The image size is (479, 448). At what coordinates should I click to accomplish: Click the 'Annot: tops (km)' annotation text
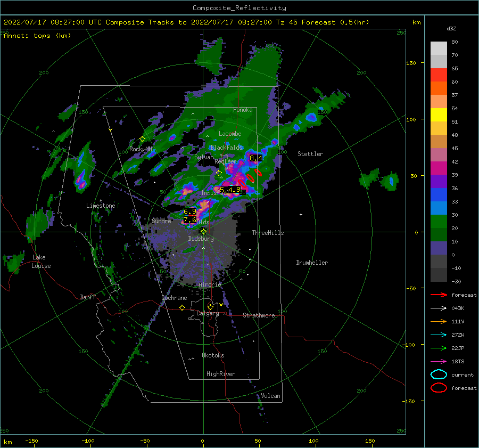click(37, 36)
